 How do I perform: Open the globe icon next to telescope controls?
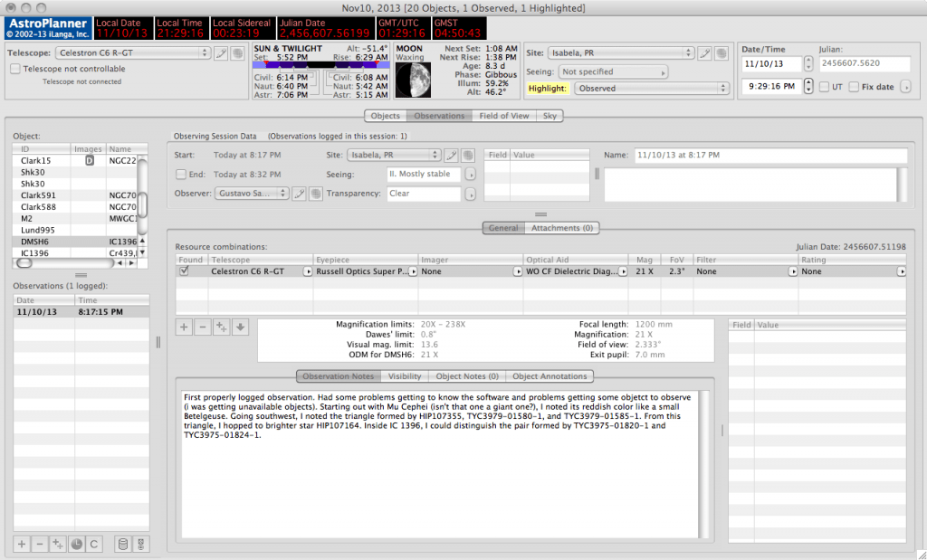pos(237,52)
